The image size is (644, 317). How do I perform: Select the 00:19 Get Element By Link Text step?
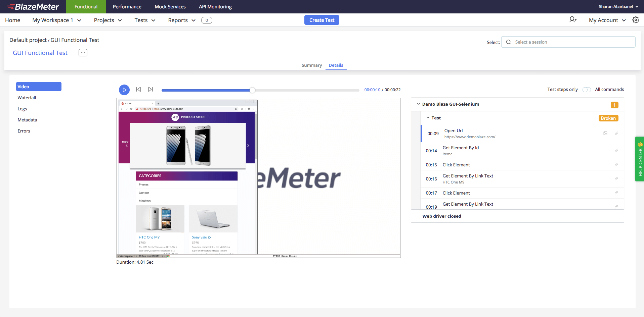click(522, 204)
